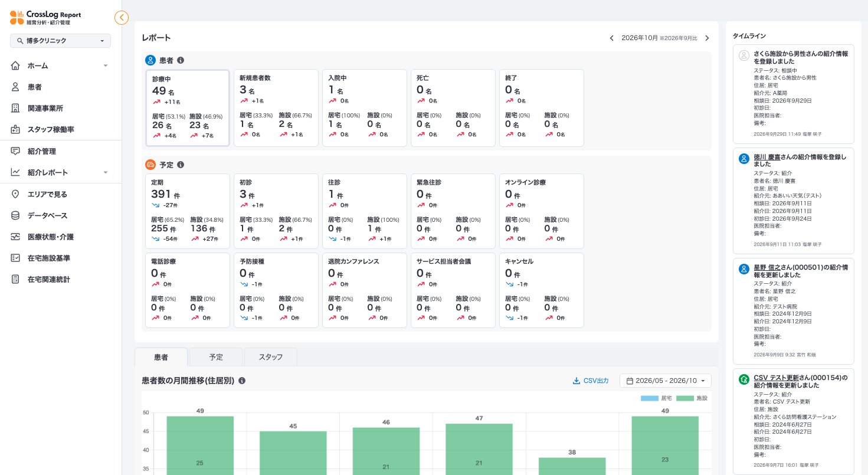Image resolution: width=868 pixels, height=475 pixels.
Task: Switch to the スタッフ tab
Action: (271, 357)
